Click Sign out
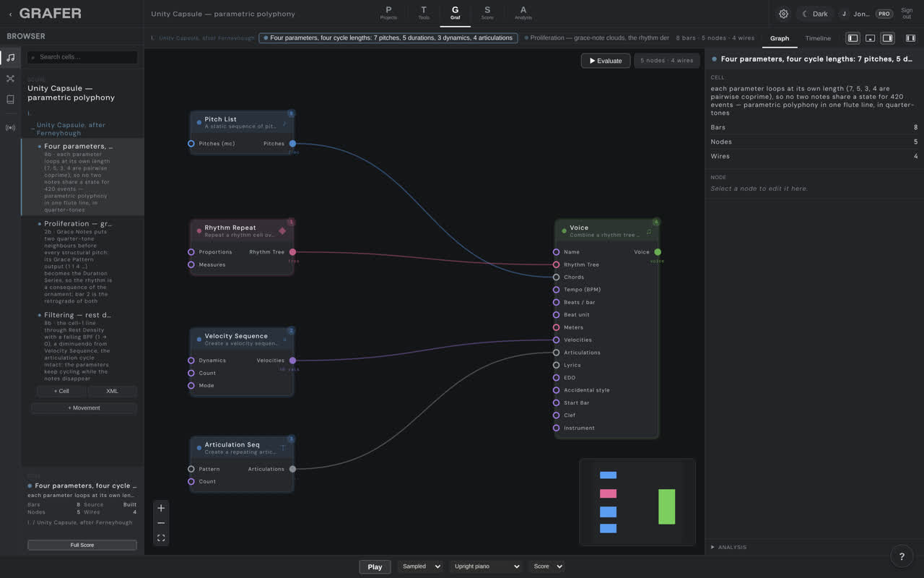Screen dimensions: 924x578 [x=907, y=14]
